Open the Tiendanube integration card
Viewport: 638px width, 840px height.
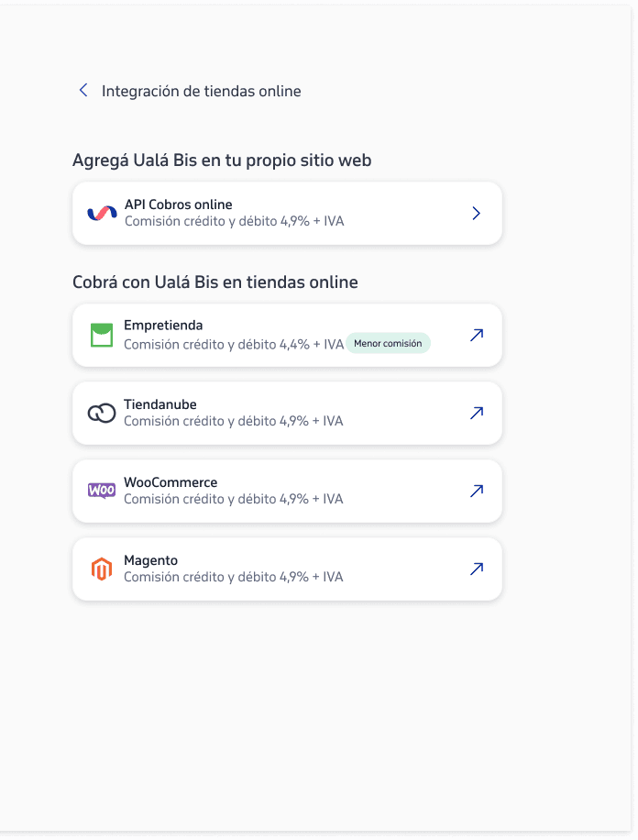[x=287, y=413]
